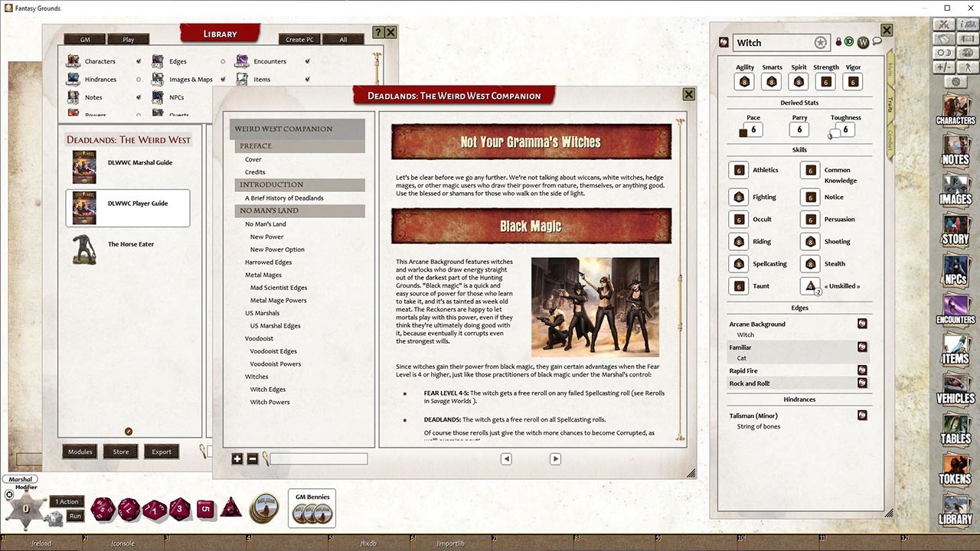Switch to the Play tab
The image size is (980, 551).
[128, 39]
